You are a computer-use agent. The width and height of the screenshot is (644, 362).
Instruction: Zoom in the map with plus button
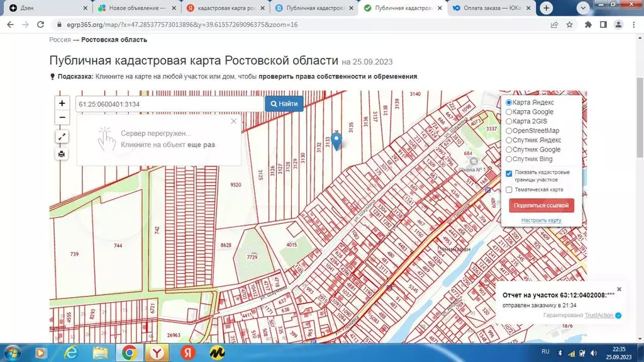62,103
